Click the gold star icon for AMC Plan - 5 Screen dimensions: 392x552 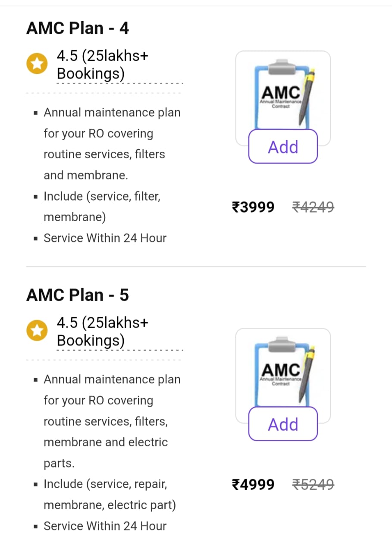pyautogui.click(x=38, y=331)
